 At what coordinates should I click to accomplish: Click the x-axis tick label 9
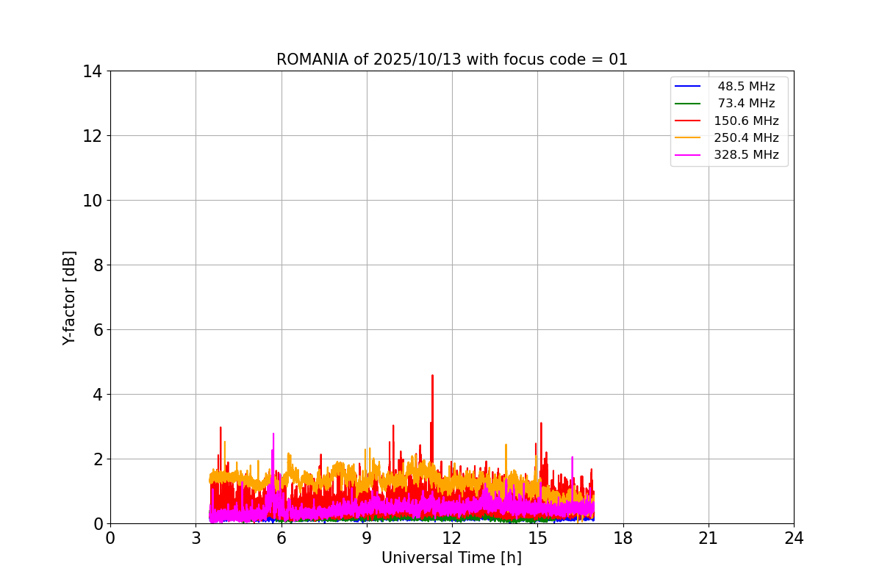pyautogui.click(x=367, y=538)
